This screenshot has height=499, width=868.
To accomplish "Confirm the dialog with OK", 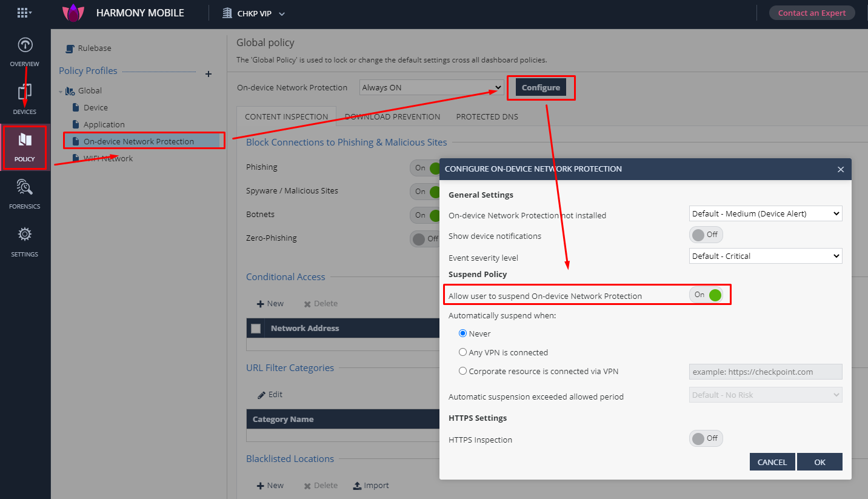I will point(820,462).
